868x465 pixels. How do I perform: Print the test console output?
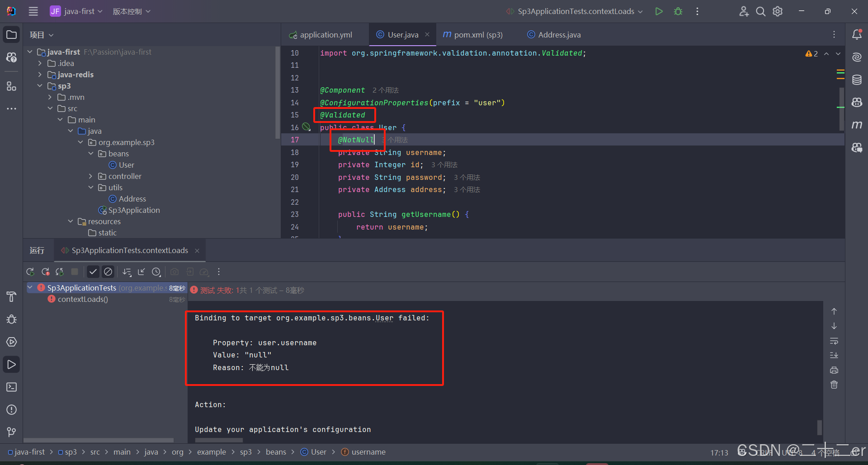pyautogui.click(x=834, y=370)
